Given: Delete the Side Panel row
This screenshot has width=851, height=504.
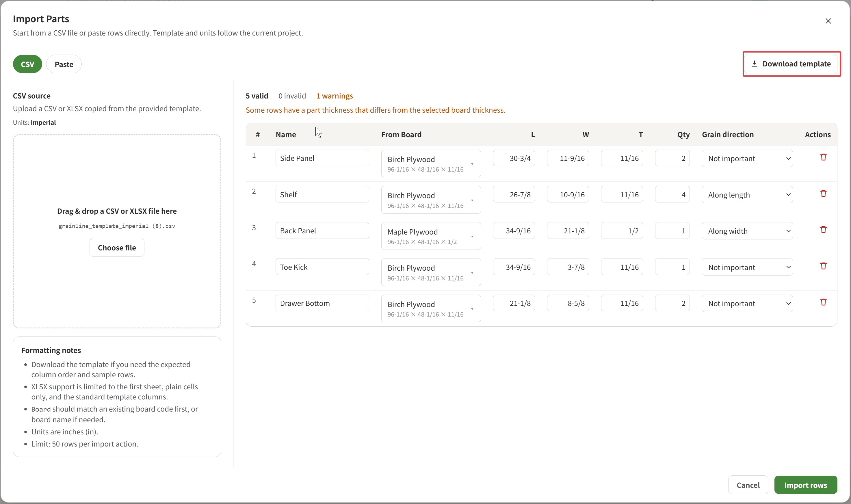Looking at the screenshot, I should (x=823, y=157).
